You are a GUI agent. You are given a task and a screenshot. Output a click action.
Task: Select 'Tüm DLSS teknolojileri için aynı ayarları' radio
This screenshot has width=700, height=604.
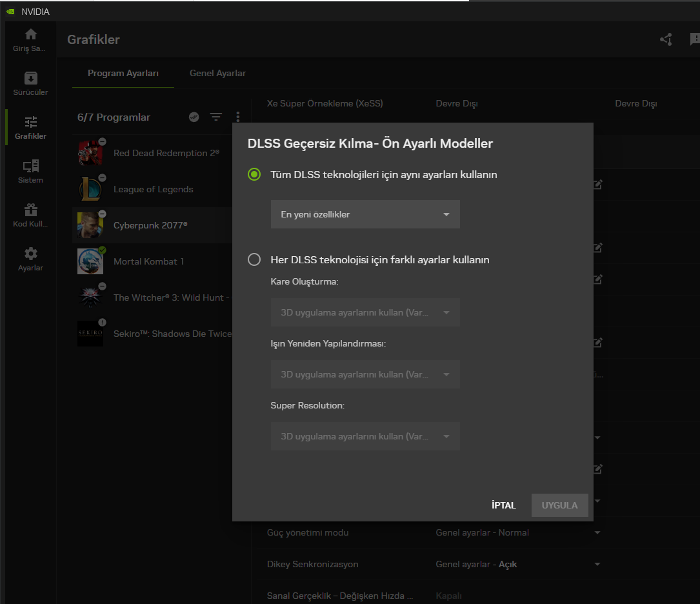(x=254, y=174)
